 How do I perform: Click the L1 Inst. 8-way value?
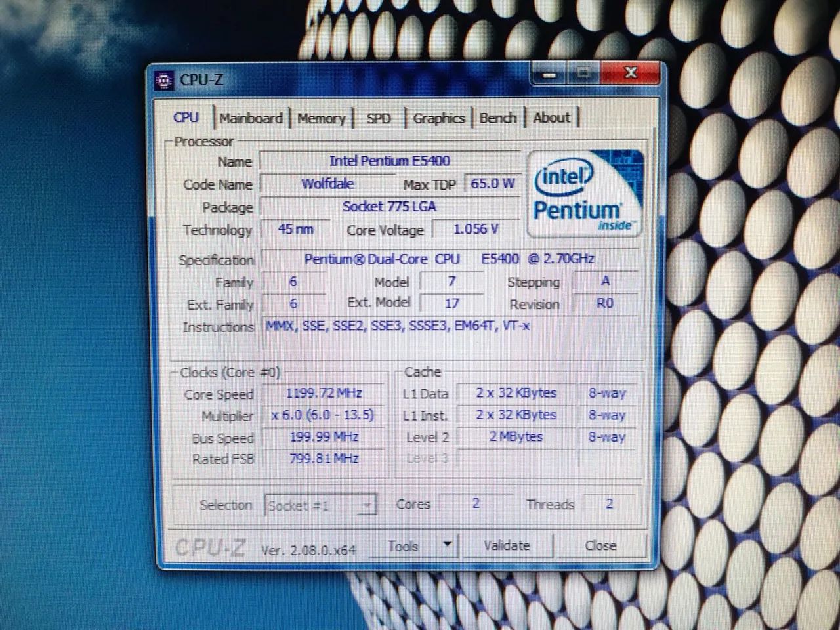[607, 415]
